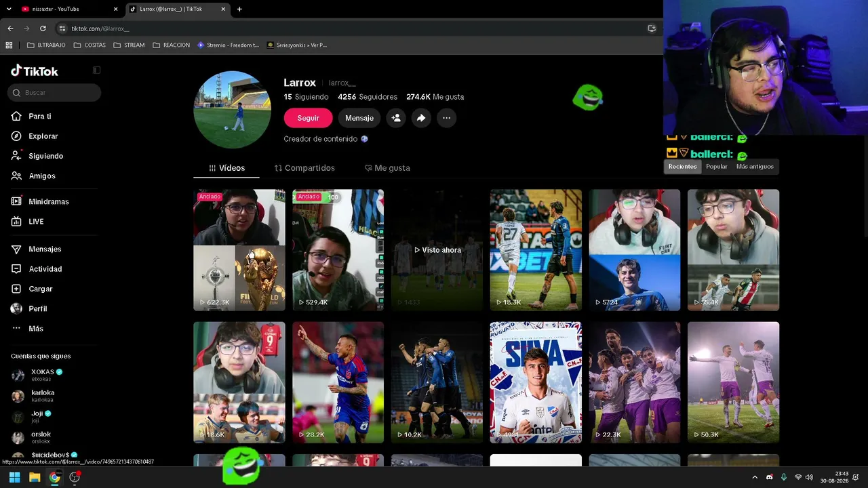This screenshot has width=868, height=488.
Task: Reload the TikTok page
Action: pyautogui.click(x=43, y=28)
